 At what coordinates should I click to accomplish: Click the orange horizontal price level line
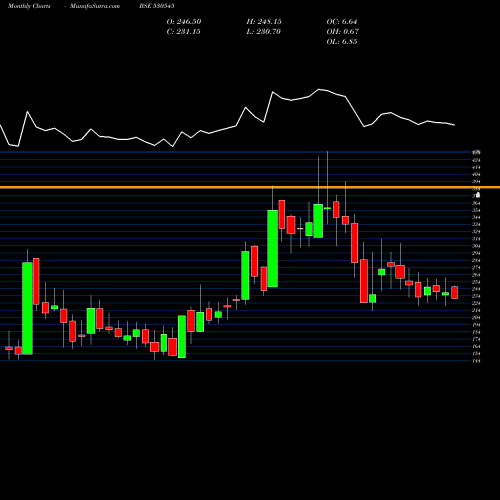tap(250, 187)
